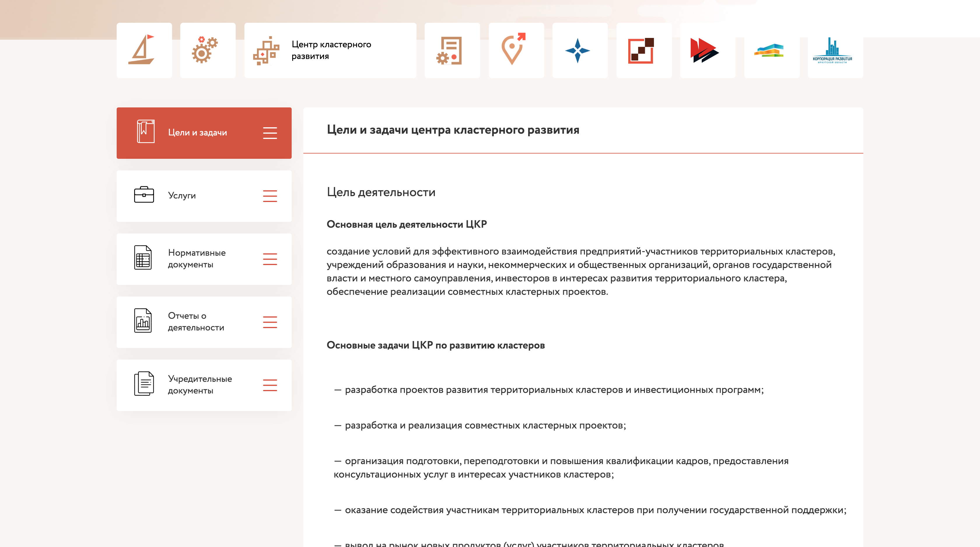
Task: Open the colorful striped building logo tile
Action: 772,50
